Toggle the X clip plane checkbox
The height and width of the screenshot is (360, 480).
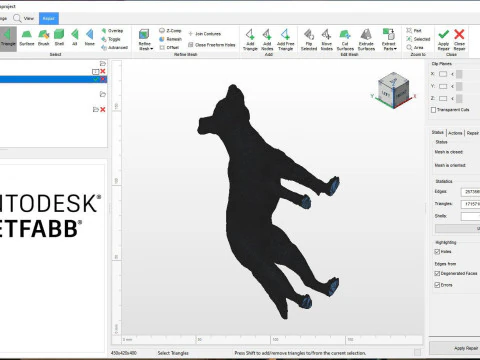tap(443, 74)
